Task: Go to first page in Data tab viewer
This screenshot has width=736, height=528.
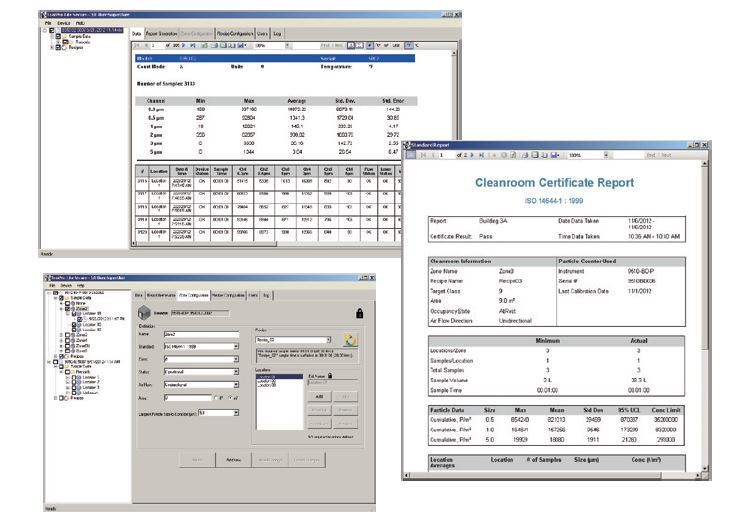Action: pos(136,46)
